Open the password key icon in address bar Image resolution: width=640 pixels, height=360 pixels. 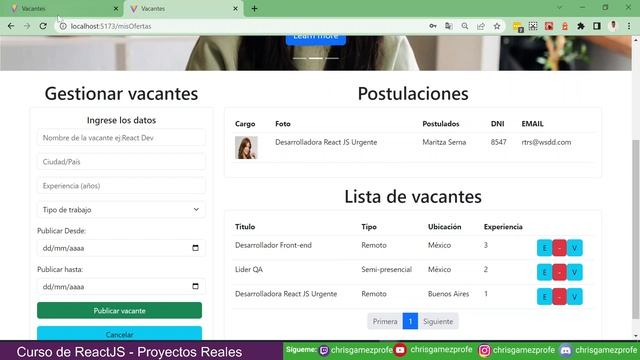coord(433,26)
